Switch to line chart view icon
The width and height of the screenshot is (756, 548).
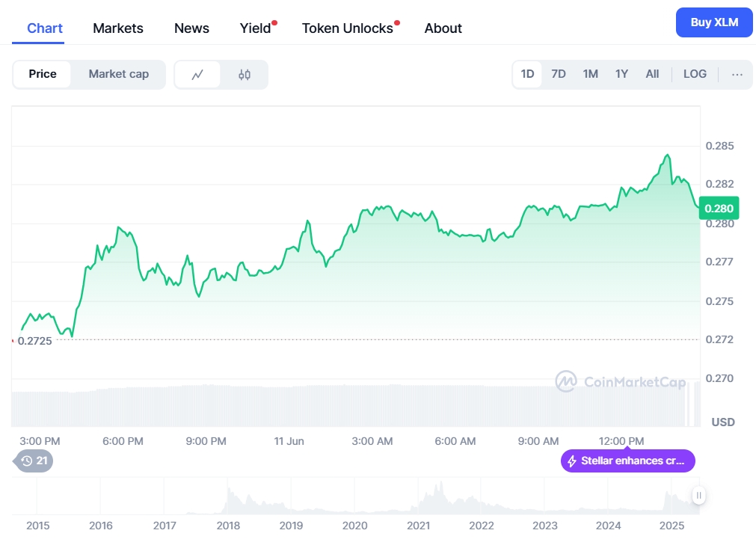point(197,75)
